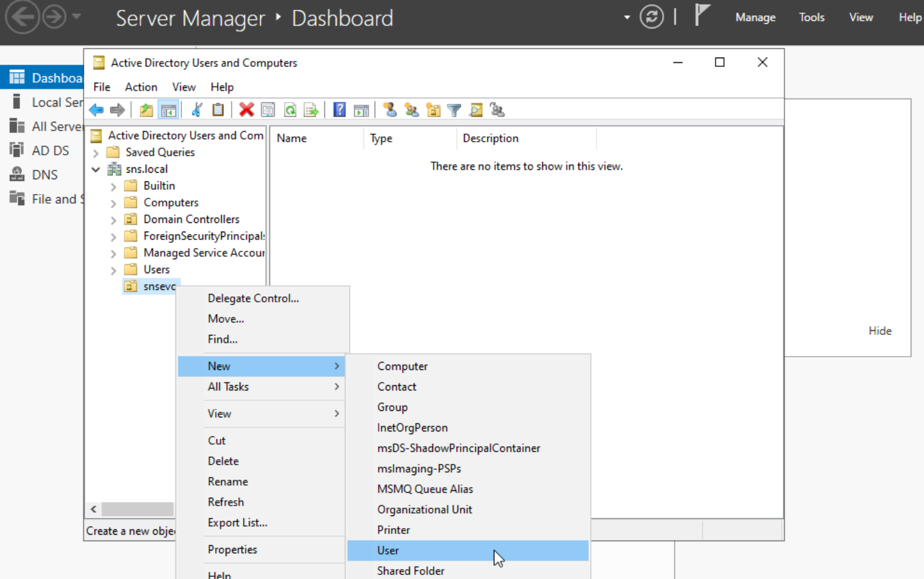
Task: Click Create new user toolbar icon
Action: [x=390, y=110]
